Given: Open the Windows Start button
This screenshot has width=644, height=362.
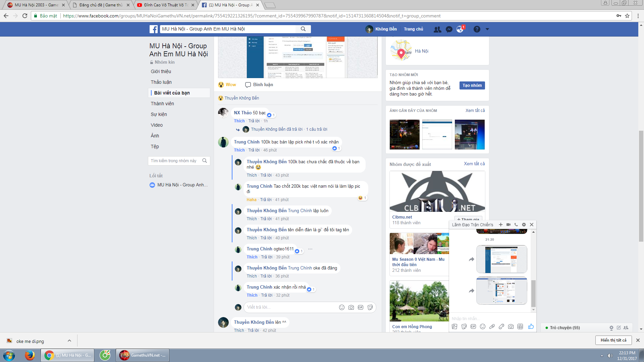Looking at the screenshot, I should pos(9,355).
